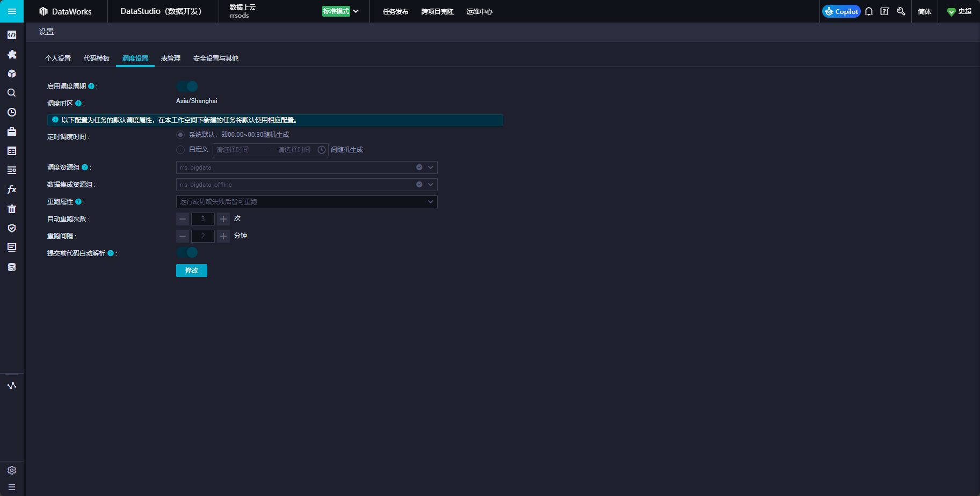The height and width of the screenshot is (496, 980).
Task: Open the magnifier search sidebar icon
Action: click(12, 93)
